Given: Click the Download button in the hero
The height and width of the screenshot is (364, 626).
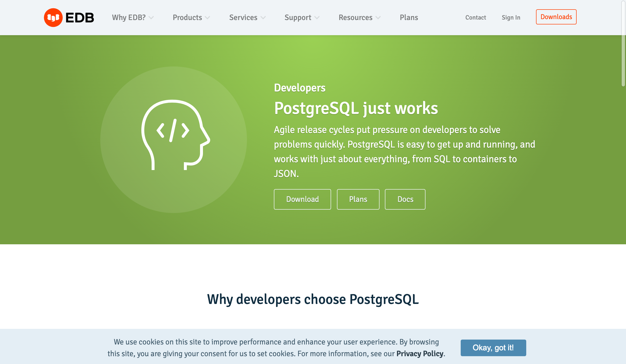Looking at the screenshot, I should point(302,199).
